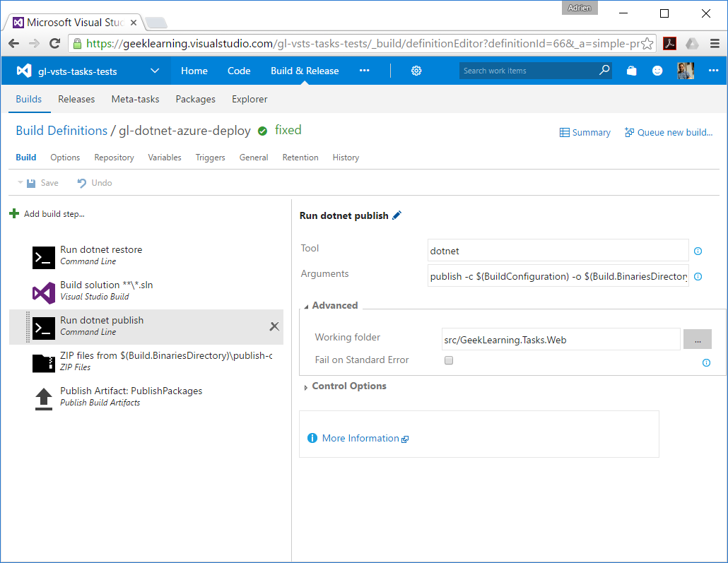Toggle Fail on Standard Error checkbox

pos(449,360)
